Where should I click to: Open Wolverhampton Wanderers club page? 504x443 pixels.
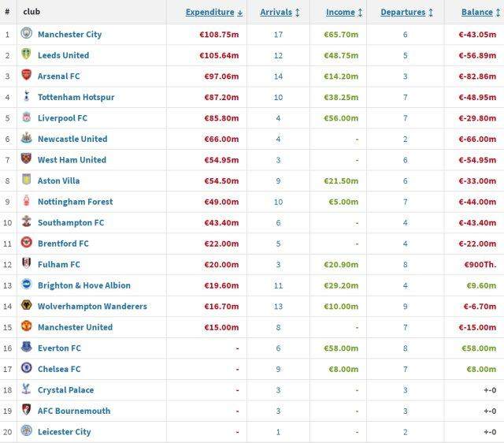[x=91, y=306]
